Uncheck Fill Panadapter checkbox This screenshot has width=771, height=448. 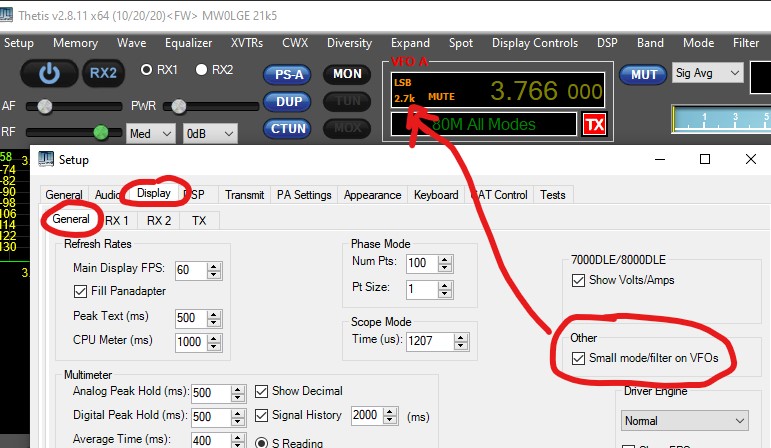click(x=81, y=292)
